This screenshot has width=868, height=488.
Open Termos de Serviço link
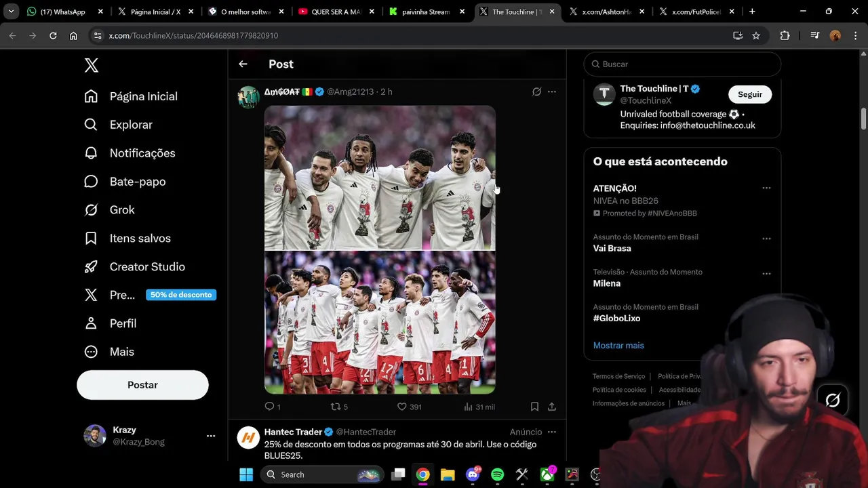pos(618,376)
